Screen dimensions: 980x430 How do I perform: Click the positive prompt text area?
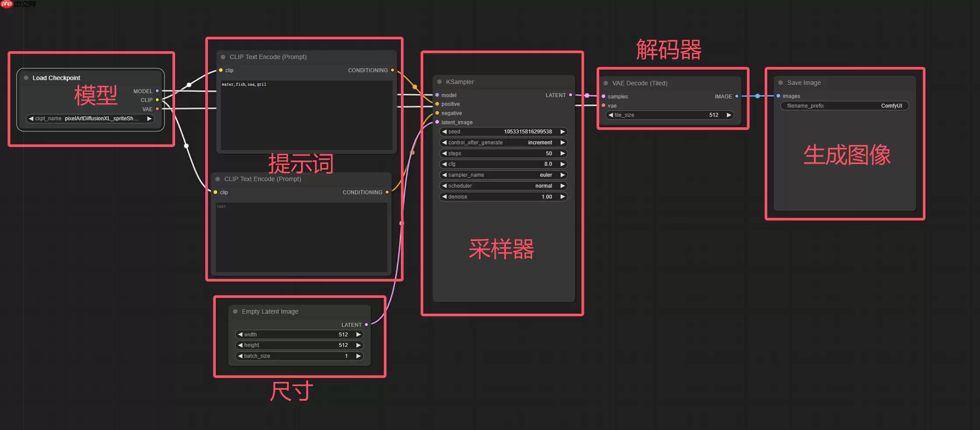(306, 114)
